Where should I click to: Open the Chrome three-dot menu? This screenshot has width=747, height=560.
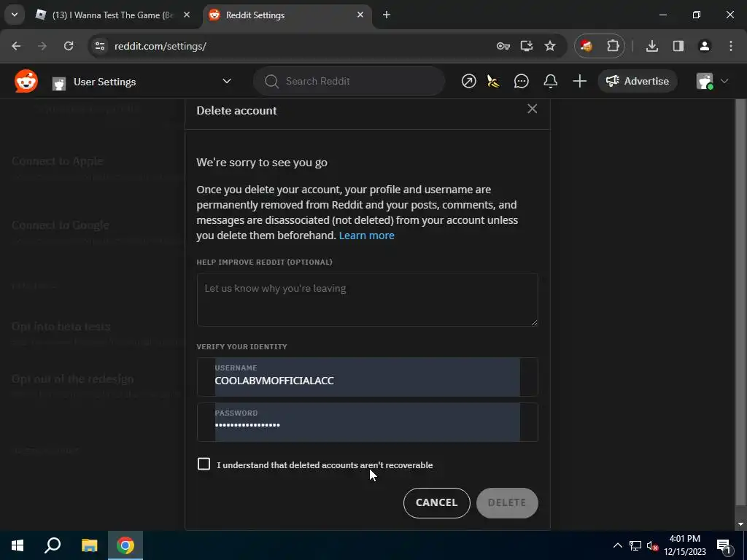point(731,46)
